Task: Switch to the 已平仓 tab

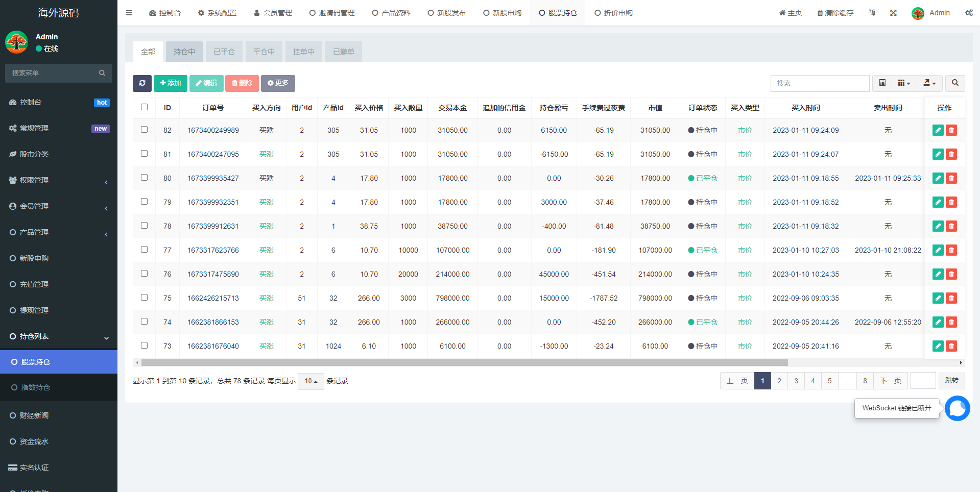Action: [224, 51]
